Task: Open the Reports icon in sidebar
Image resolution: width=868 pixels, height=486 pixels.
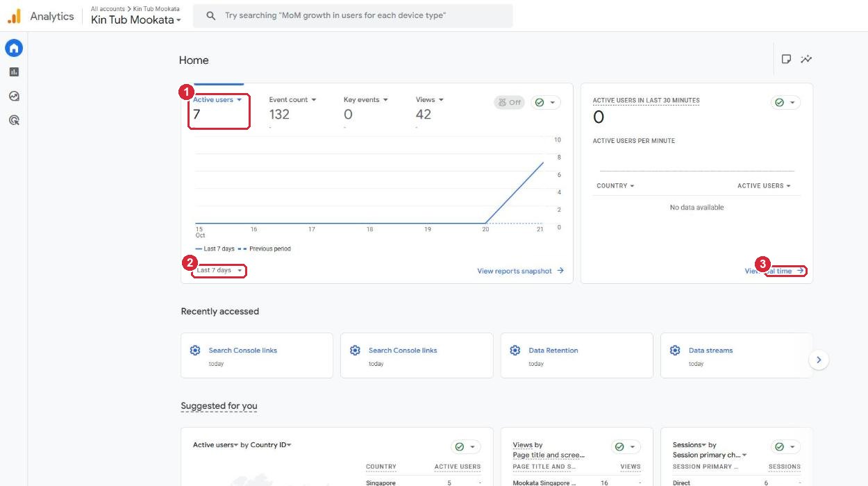Action: click(x=14, y=72)
